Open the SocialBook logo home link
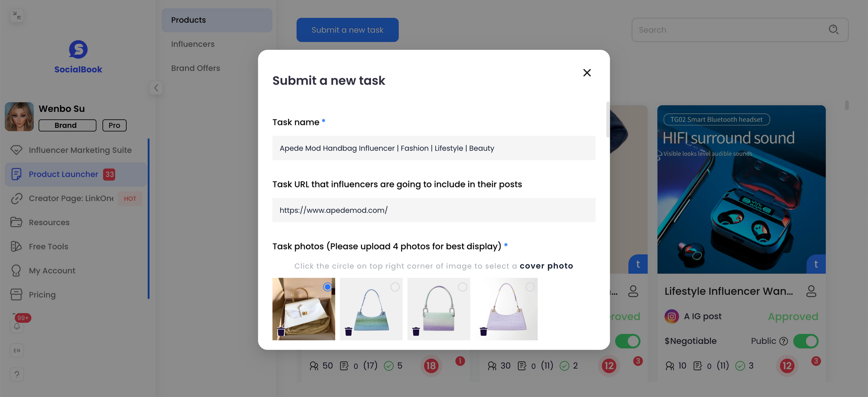This screenshot has width=868, height=397. tap(78, 57)
